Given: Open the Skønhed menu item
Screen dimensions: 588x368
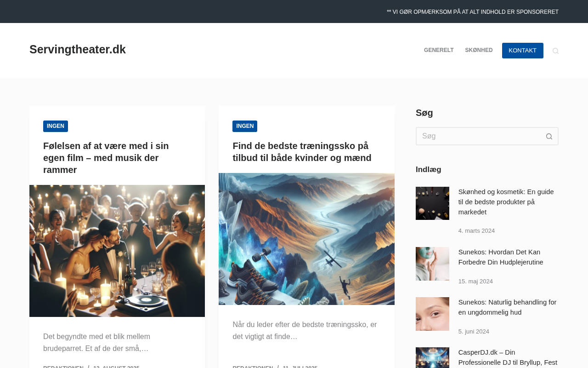Looking at the screenshot, I should pyautogui.click(x=479, y=51).
